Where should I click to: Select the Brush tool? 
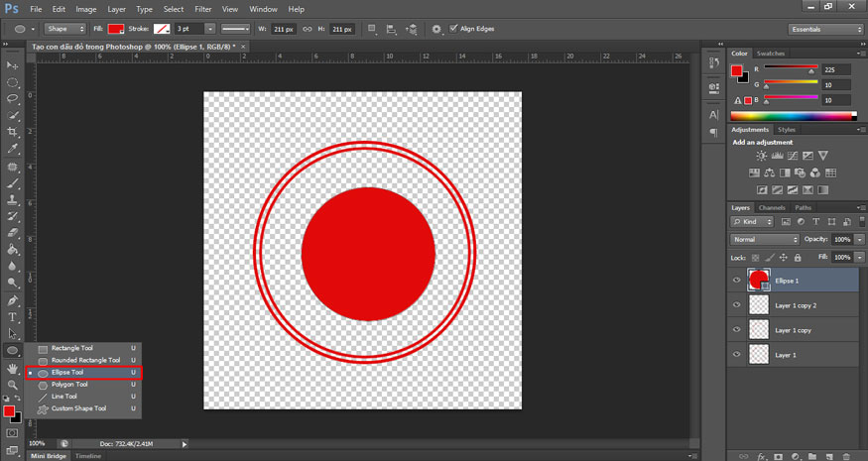point(12,183)
